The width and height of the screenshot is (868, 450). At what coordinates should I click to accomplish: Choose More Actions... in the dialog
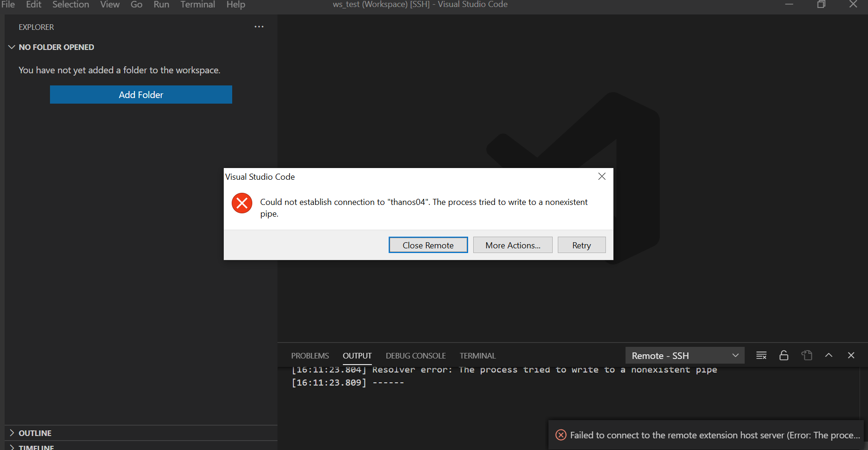(513, 245)
